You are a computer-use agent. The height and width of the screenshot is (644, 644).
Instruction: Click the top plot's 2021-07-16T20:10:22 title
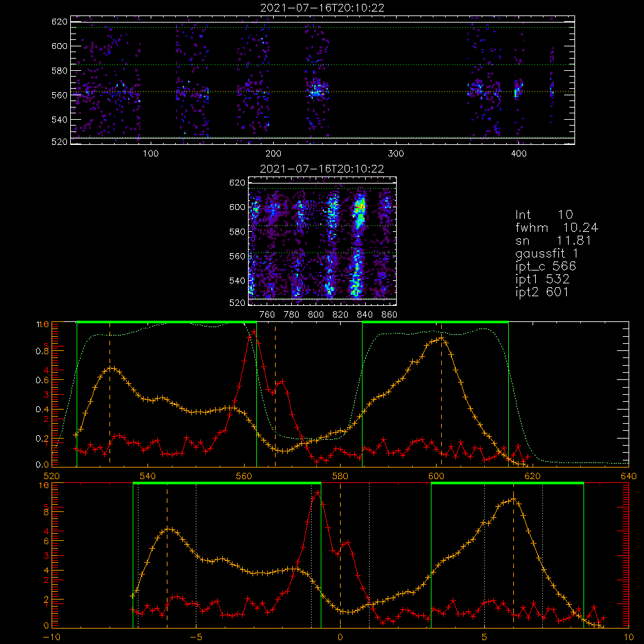point(322,8)
